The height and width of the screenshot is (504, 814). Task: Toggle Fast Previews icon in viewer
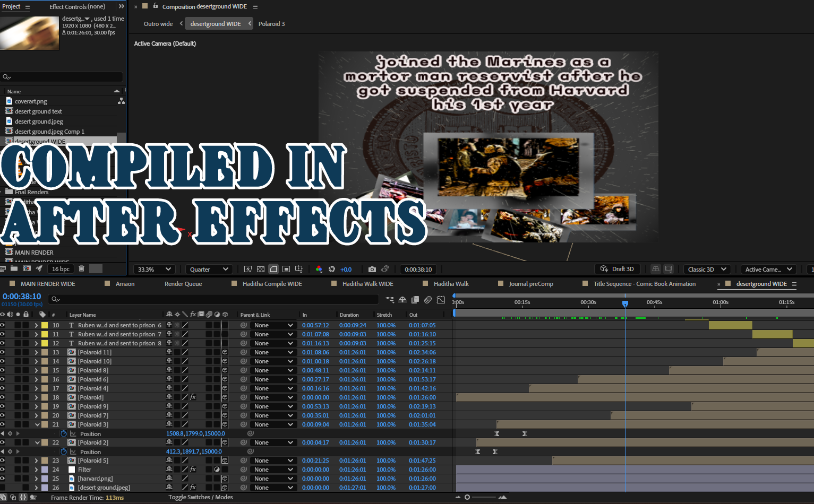pos(248,269)
